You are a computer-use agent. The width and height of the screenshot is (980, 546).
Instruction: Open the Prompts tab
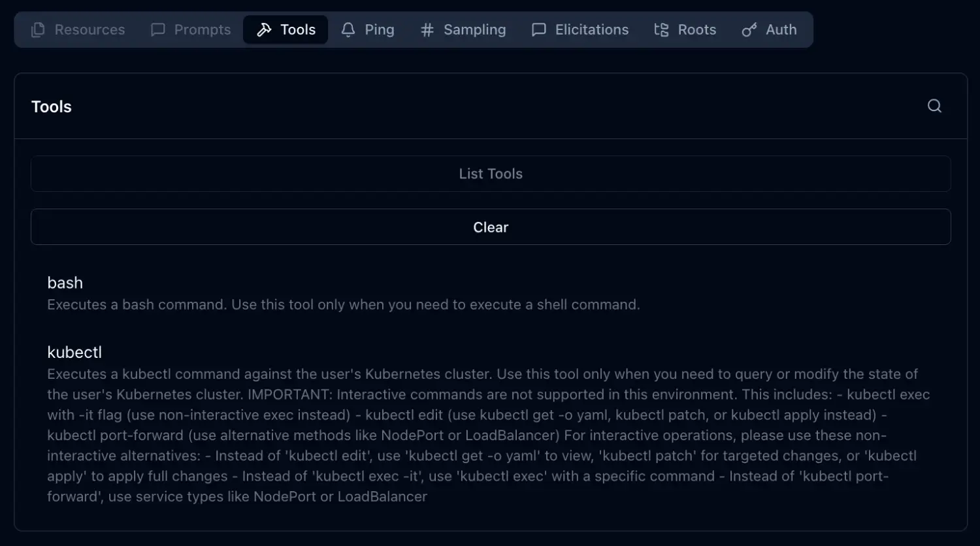[202, 30]
